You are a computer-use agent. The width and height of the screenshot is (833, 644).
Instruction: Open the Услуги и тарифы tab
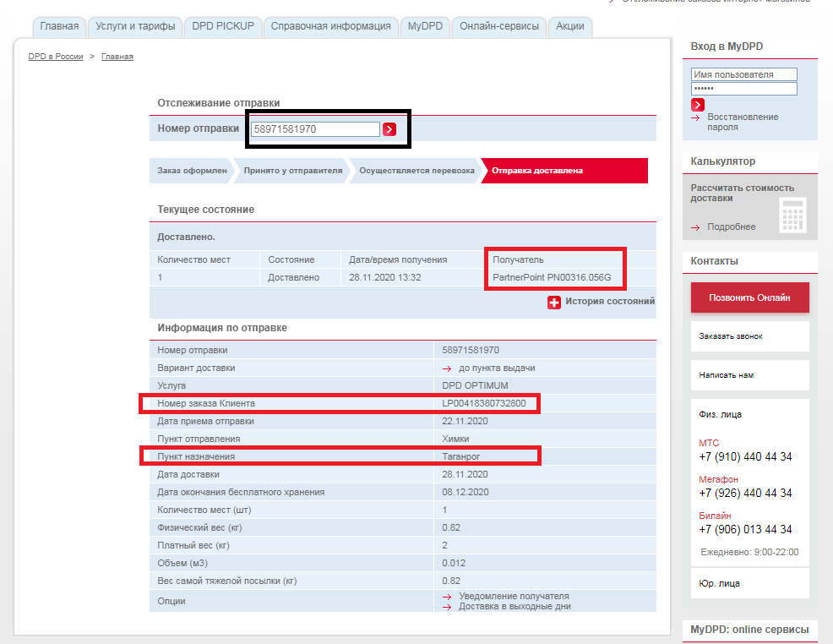click(135, 26)
